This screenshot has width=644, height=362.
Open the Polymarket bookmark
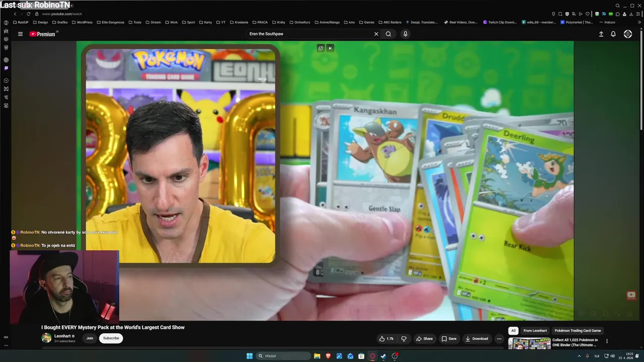pos(577,22)
